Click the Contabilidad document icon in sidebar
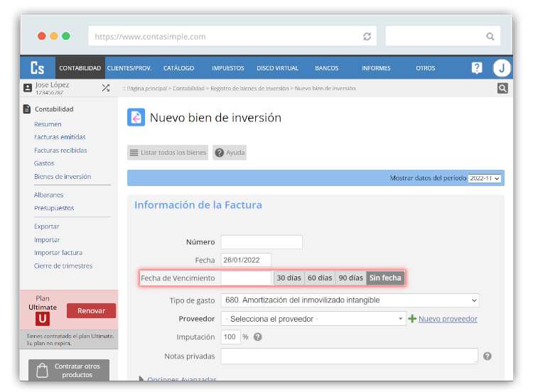This screenshot has width=533, height=392. (x=27, y=109)
